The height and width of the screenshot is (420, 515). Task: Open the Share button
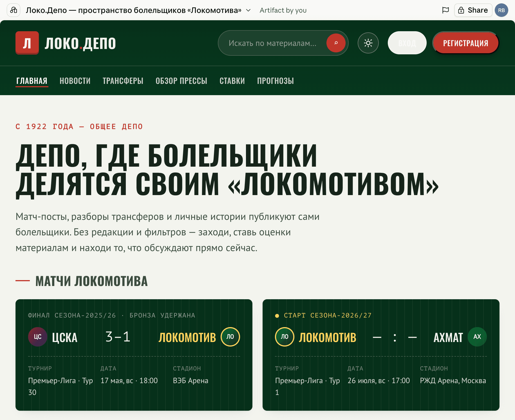(473, 10)
